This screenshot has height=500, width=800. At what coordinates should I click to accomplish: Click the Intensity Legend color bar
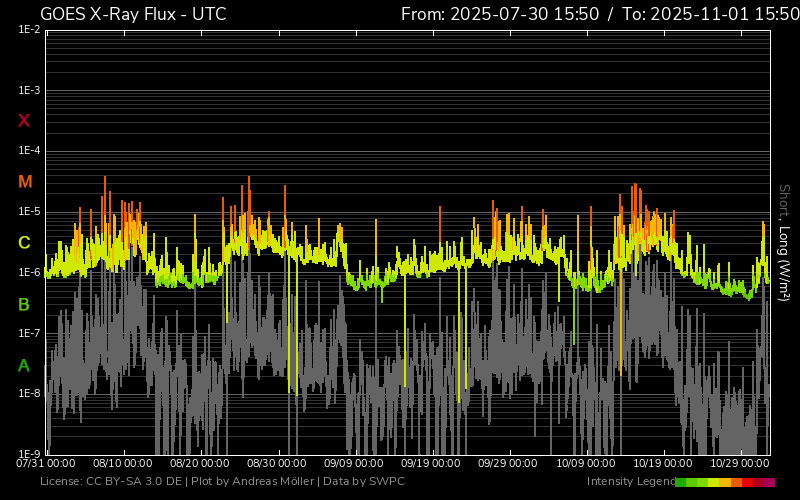[724, 482]
